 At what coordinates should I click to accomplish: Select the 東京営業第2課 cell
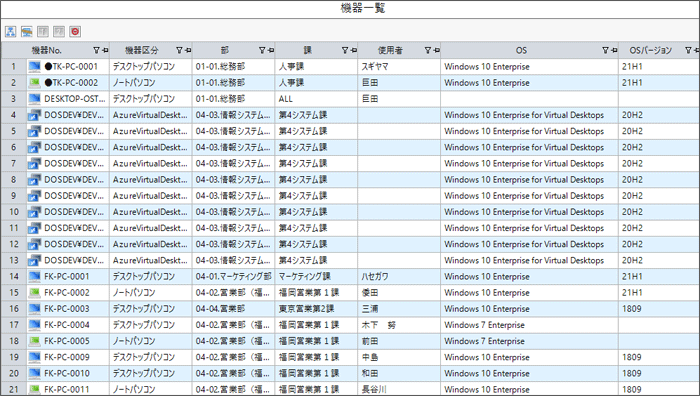[316, 308]
